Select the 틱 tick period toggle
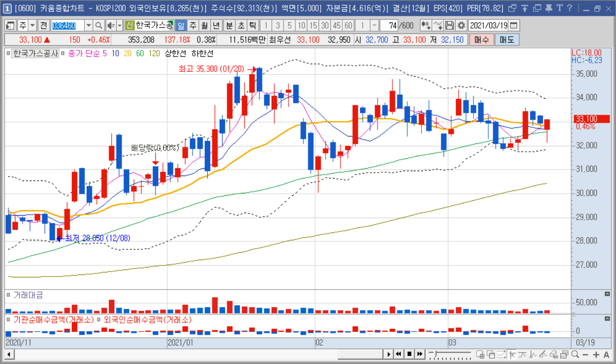 [252, 26]
